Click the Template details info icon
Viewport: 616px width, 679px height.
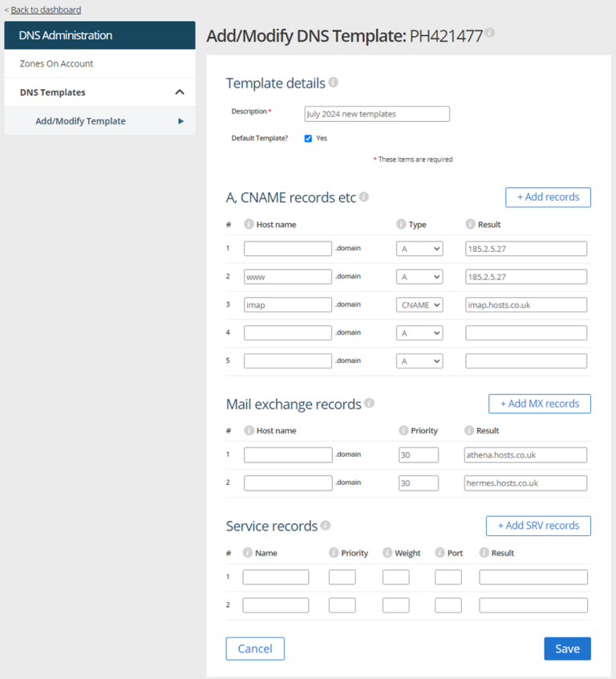[x=334, y=83]
